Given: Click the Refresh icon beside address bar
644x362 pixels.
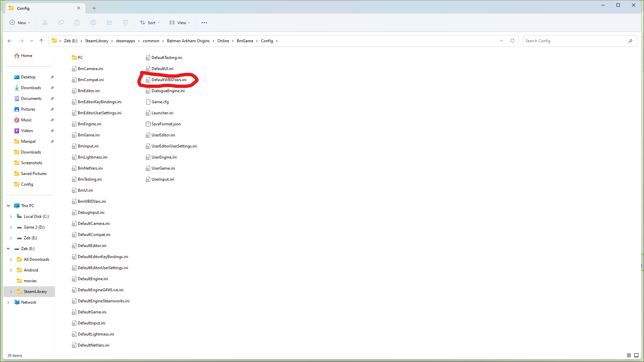Looking at the screenshot, I should tap(513, 41).
